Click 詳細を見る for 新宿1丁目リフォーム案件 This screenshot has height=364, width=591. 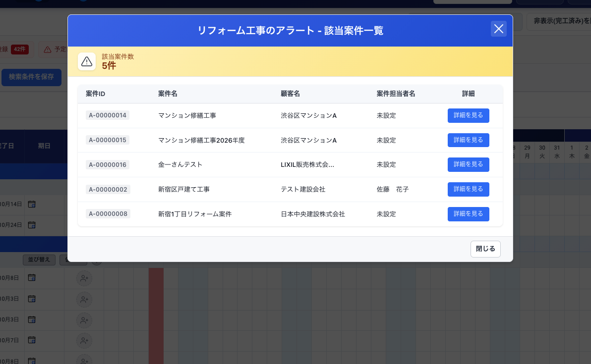pyautogui.click(x=468, y=214)
